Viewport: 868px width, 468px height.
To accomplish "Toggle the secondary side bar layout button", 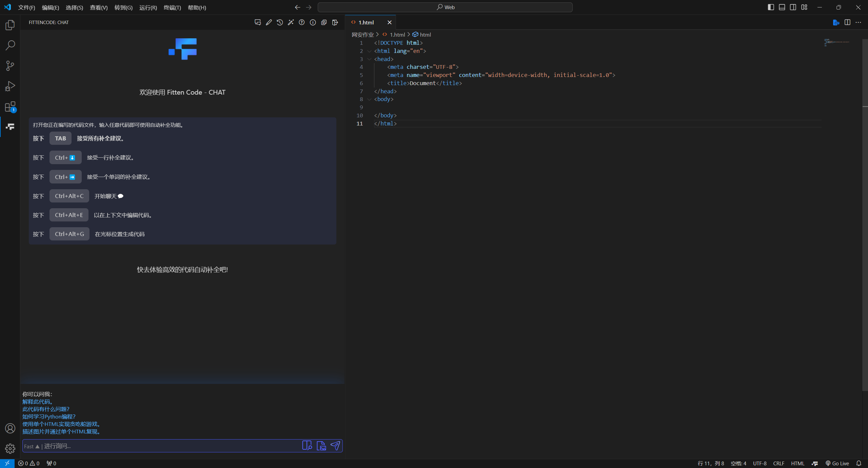I will pos(793,7).
